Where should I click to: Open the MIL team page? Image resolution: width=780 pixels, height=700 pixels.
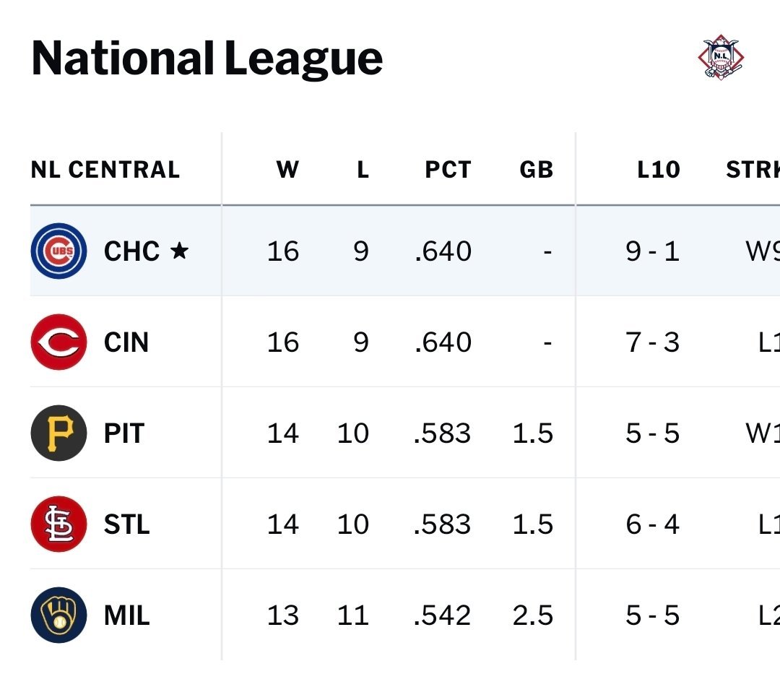[x=127, y=615]
